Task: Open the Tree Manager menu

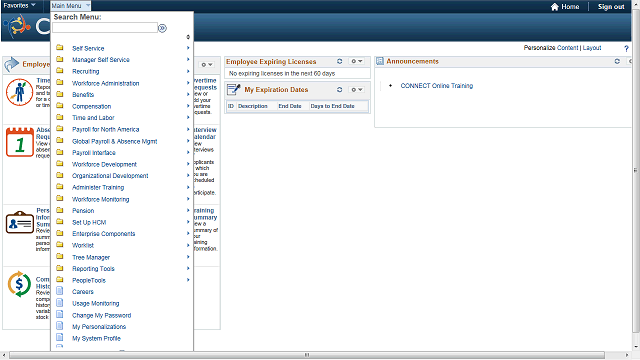Action: [91, 258]
